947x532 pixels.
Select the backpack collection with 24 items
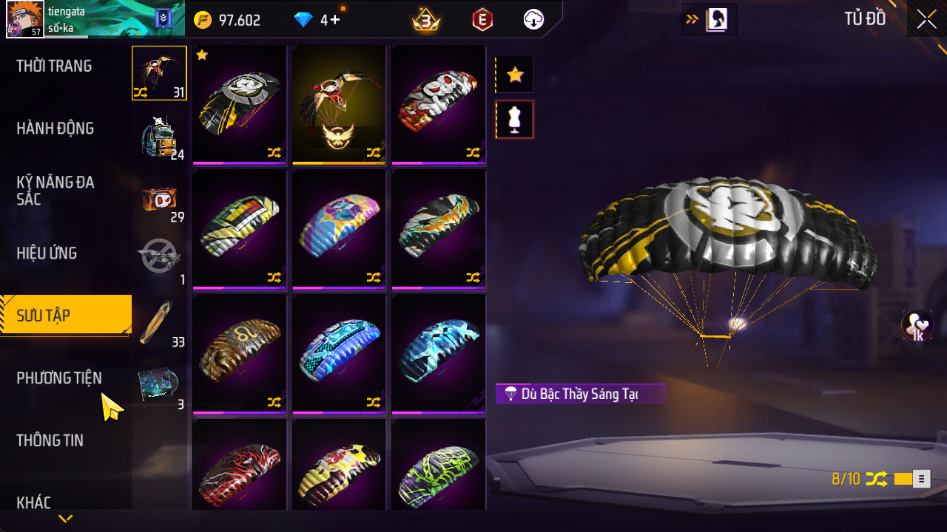[159, 137]
